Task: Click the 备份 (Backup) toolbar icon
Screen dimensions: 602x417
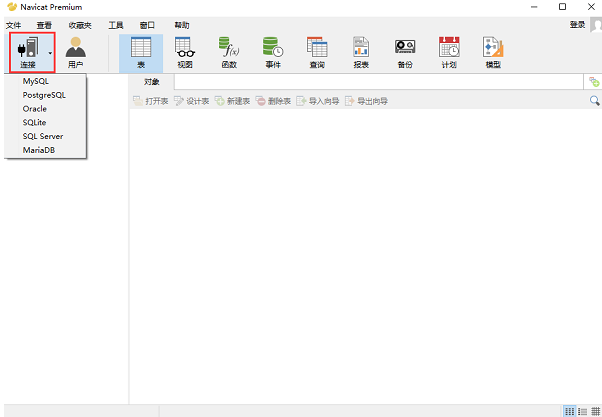Action: click(x=404, y=50)
